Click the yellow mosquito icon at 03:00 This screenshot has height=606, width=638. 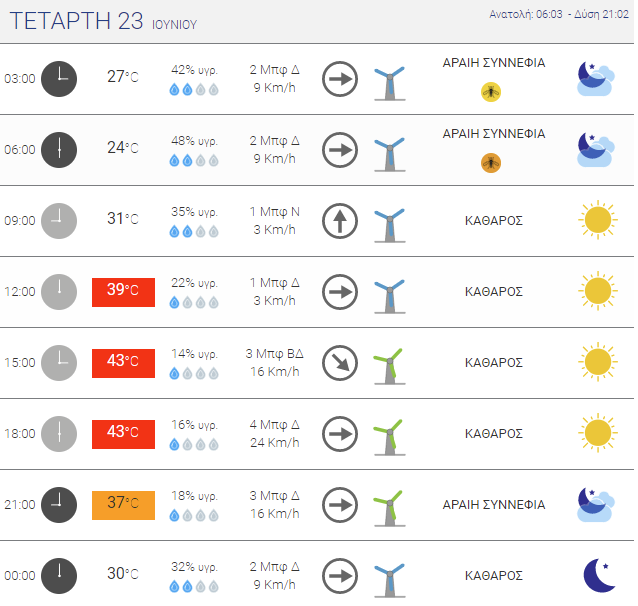click(x=491, y=92)
